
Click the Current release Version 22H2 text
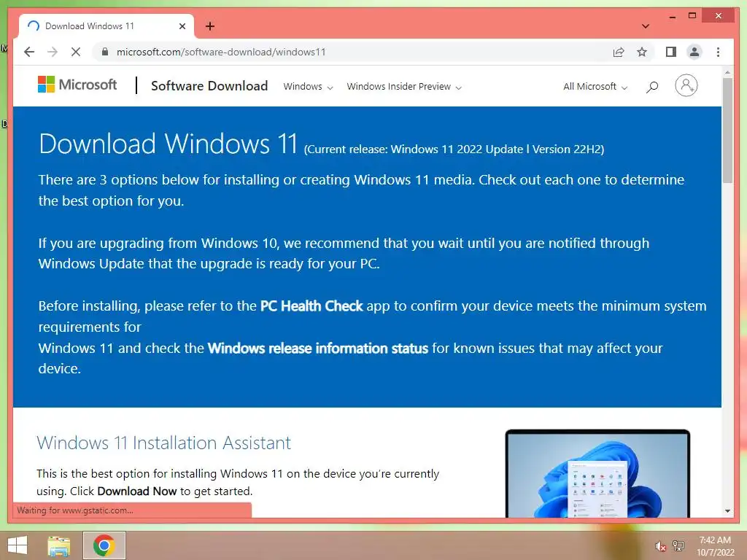454,149
